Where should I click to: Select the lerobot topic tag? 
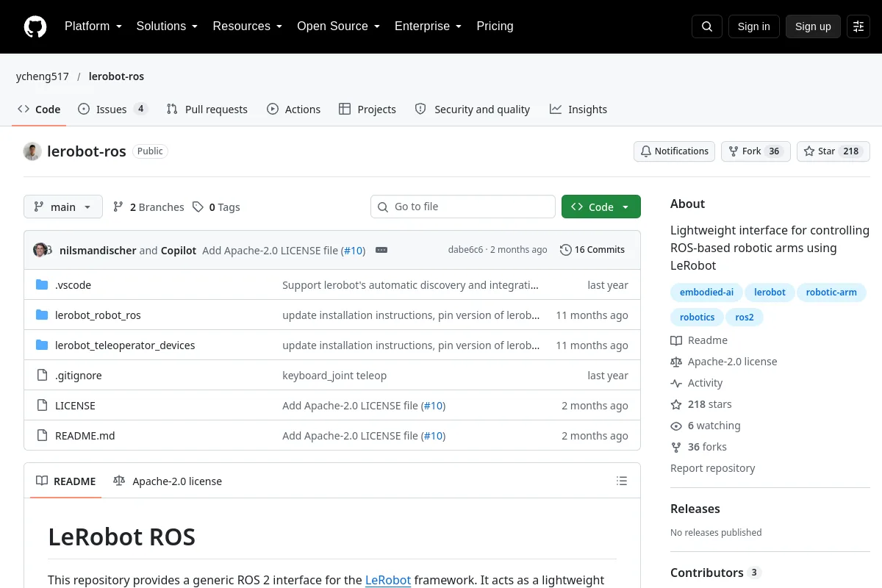coord(770,293)
